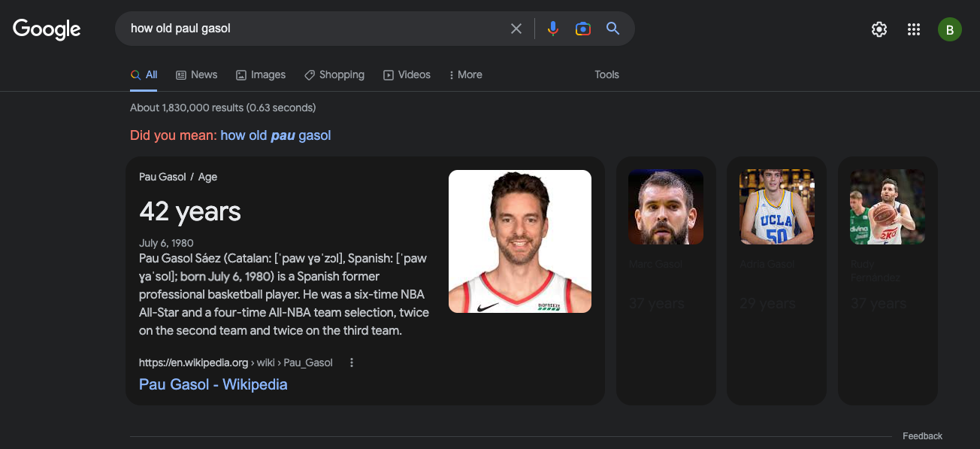
Task: Open the Rudy Fernández thumbnail
Action: (x=888, y=207)
